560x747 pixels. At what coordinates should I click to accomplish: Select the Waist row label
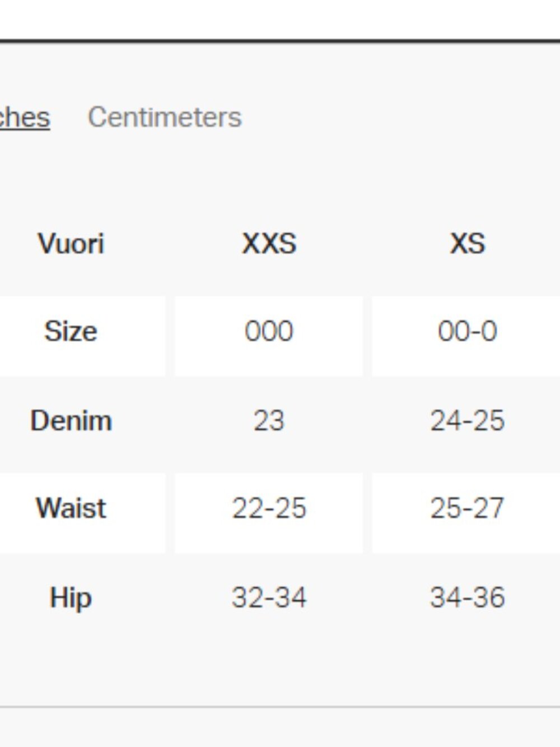71,508
